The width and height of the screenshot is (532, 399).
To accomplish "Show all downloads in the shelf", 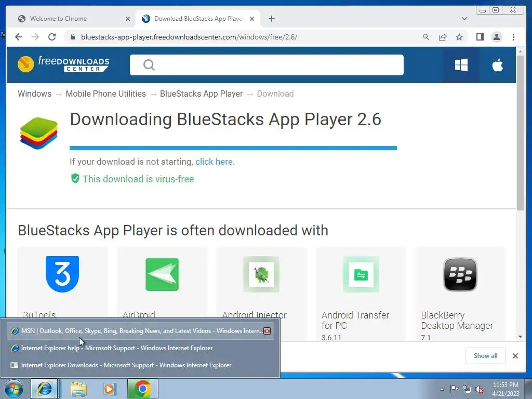I will [x=486, y=355].
